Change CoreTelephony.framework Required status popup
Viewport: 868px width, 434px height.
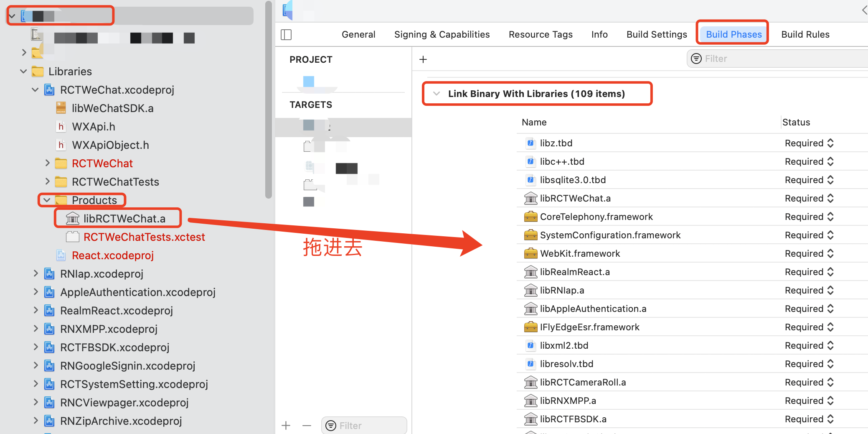[809, 217]
